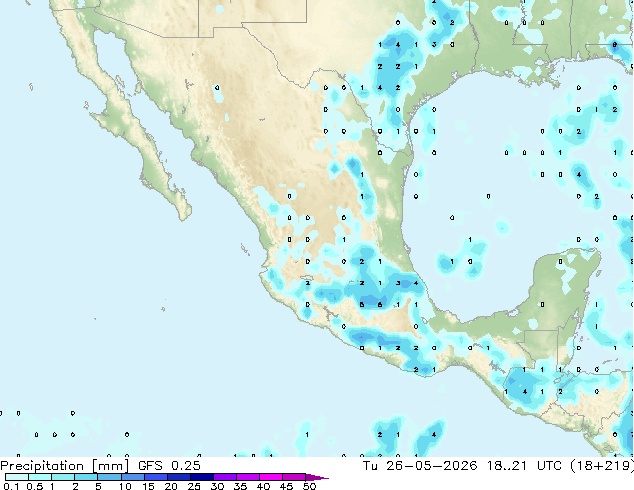The image size is (634, 490).
Task: Click the '(18+219)' forecast hour text
Action: 602,466
